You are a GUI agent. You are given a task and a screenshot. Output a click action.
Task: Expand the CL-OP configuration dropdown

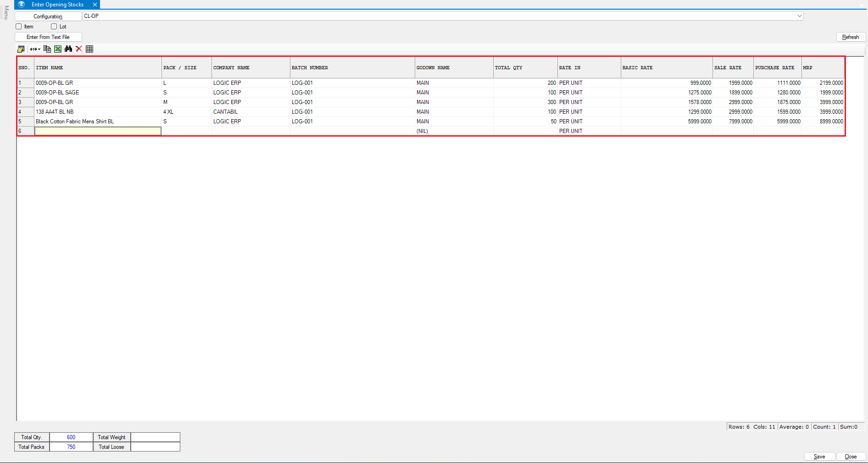799,16
